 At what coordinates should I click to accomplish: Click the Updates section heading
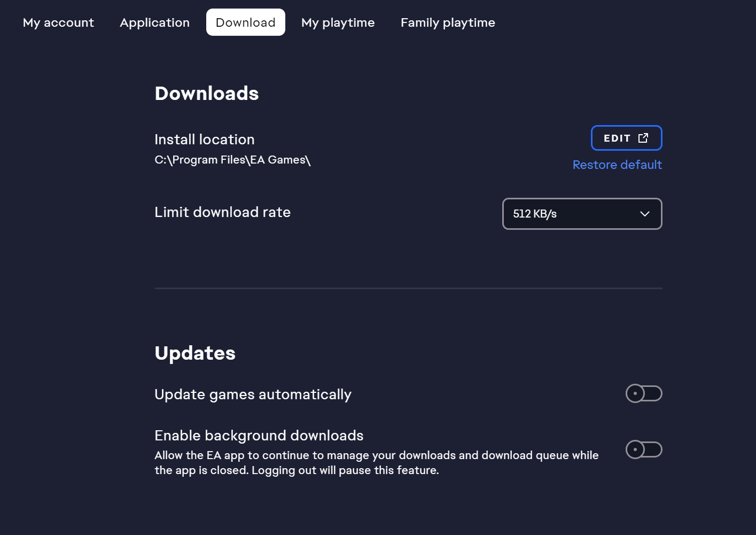pos(195,353)
